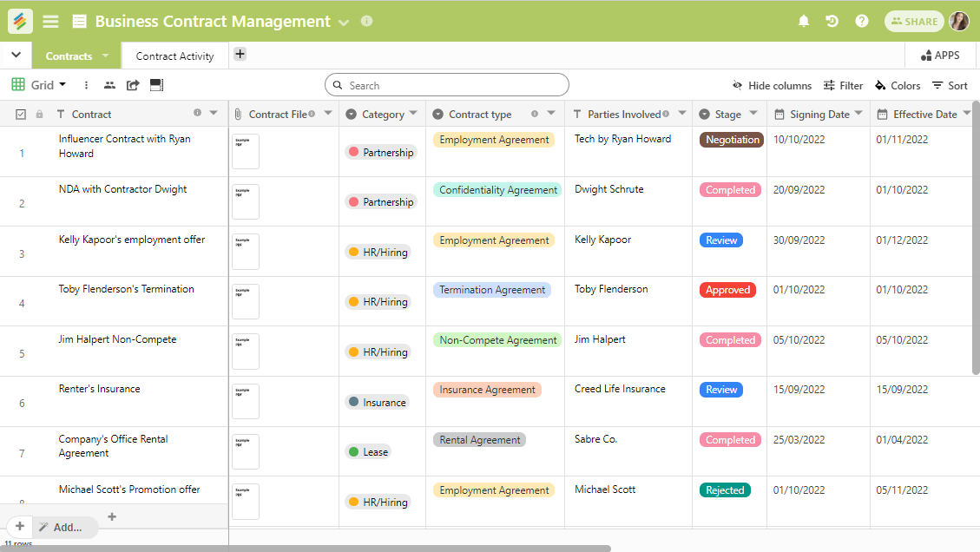Viewport: 980px width, 552px height.
Task: Click inside the Search field
Action: [x=446, y=85]
